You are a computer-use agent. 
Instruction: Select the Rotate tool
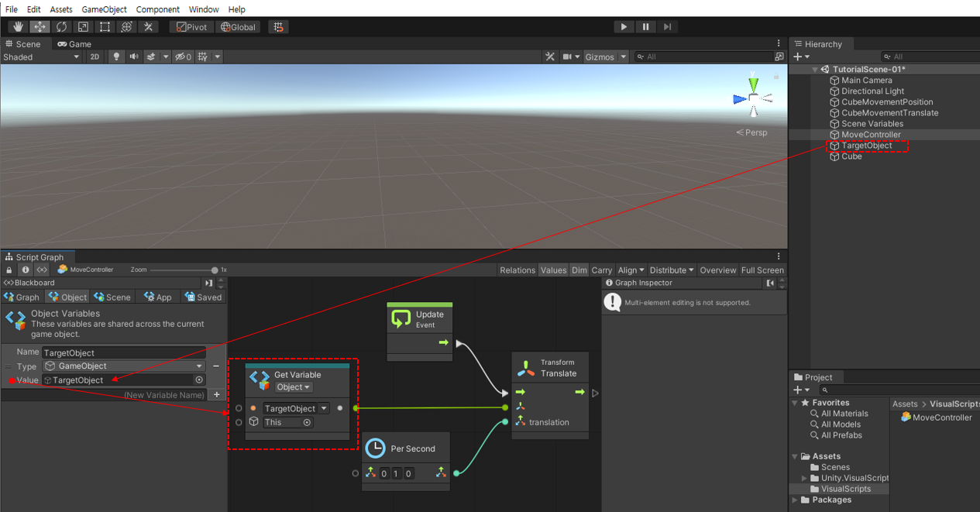click(61, 27)
